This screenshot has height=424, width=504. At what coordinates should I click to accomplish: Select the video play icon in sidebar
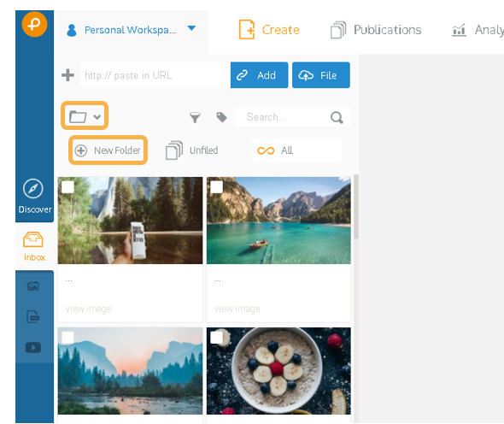[33, 347]
